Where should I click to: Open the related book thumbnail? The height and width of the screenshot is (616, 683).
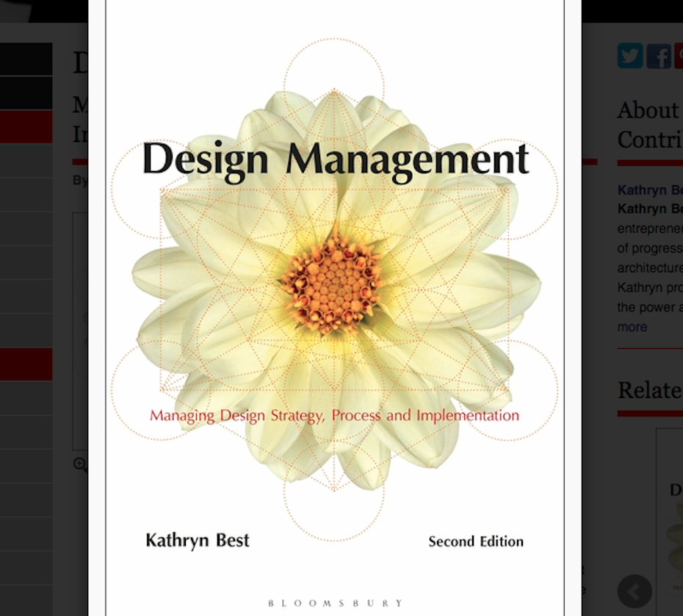coord(671,514)
